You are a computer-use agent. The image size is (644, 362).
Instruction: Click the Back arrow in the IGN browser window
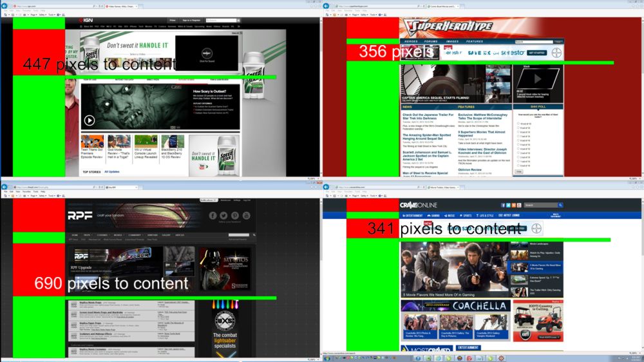(x=4, y=6)
